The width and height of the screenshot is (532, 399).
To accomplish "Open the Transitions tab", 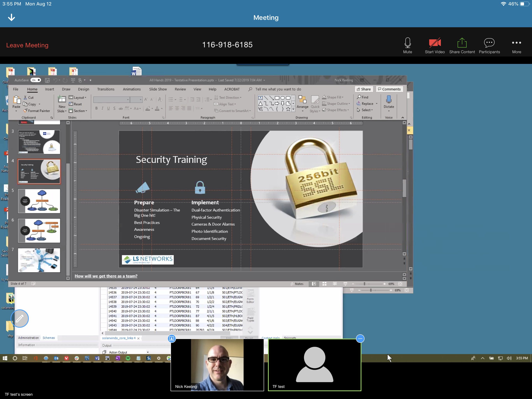I will pyautogui.click(x=106, y=89).
